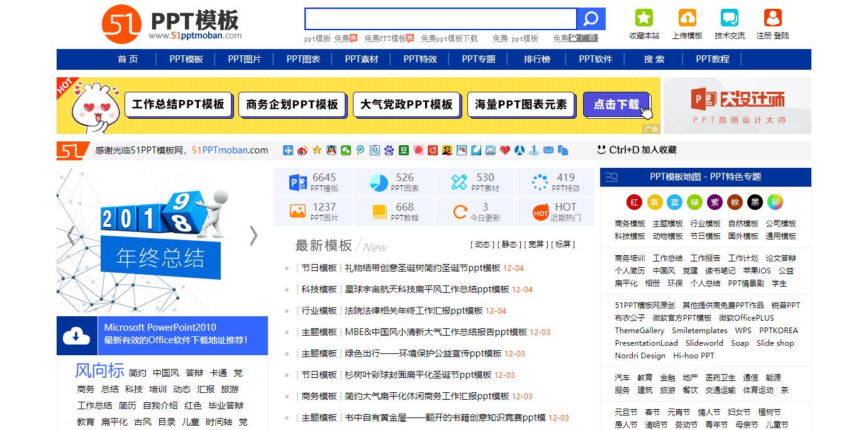
Task: Share page via WeChat icon
Action: [346, 150]
